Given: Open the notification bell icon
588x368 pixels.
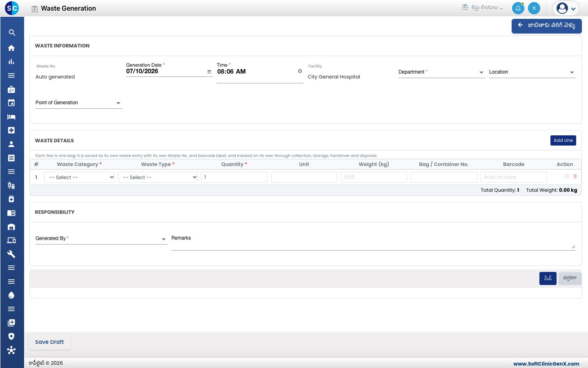Looking at the screenshot, I should (x=518, y=8).
